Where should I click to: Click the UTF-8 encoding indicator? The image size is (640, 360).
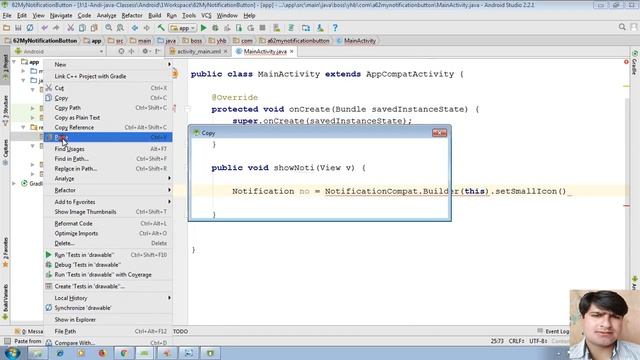click(x=538, y=341)
